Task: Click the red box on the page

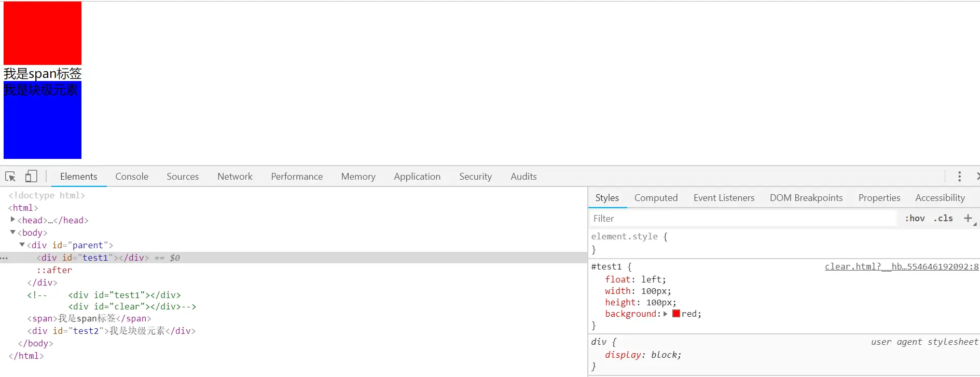Action: point(43,33)
